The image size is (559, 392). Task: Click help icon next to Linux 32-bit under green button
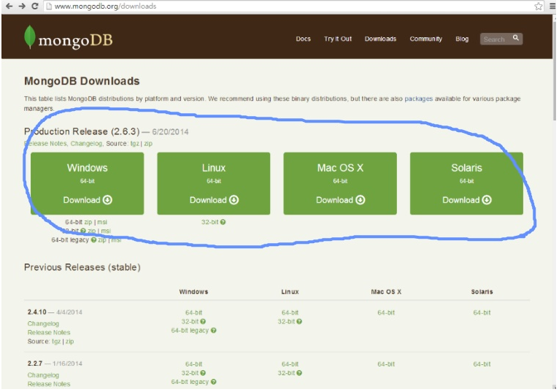click(223, 222)
